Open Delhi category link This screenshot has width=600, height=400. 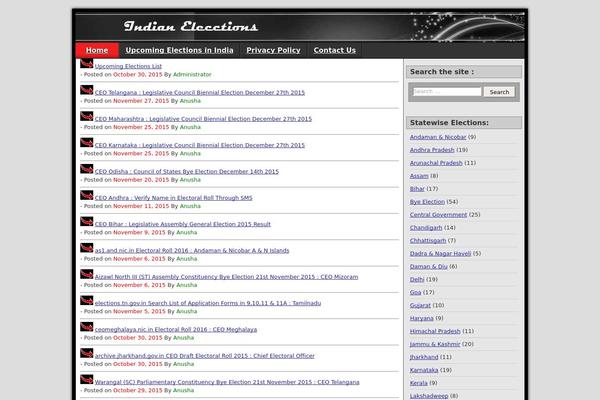pyautogui.click(x=417, y=280)
